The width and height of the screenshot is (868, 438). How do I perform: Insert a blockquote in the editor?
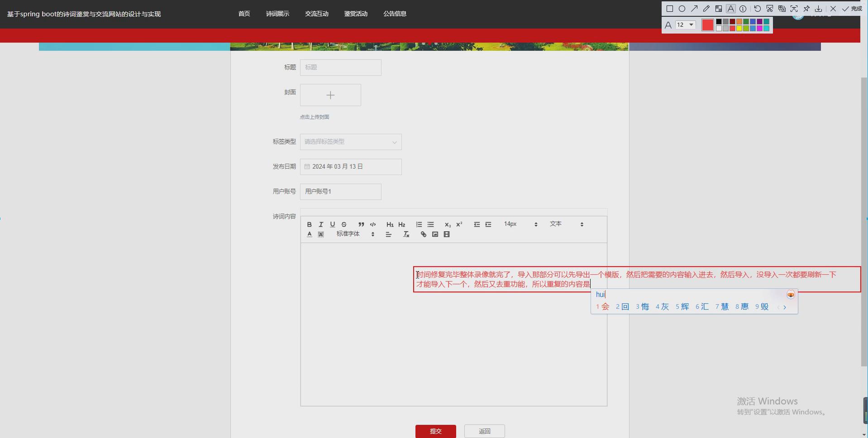[x=361, y=224]
